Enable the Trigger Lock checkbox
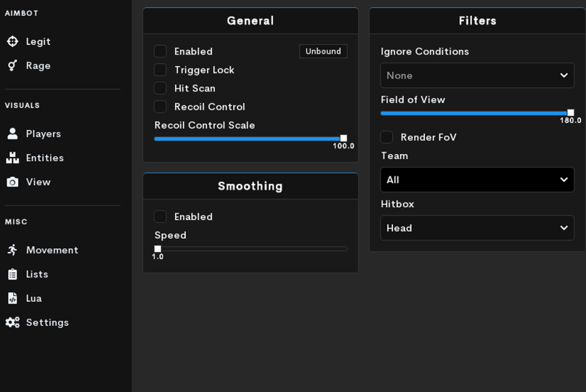 pyautogui.click(x=160, y=70)
